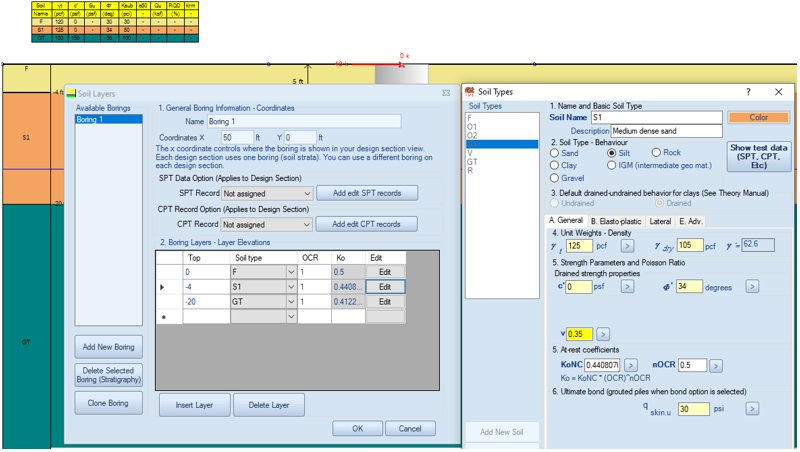This screenshot has width=800, height=452.
Task: Select Boring 1 in Available Borings list
Action: 108,119
